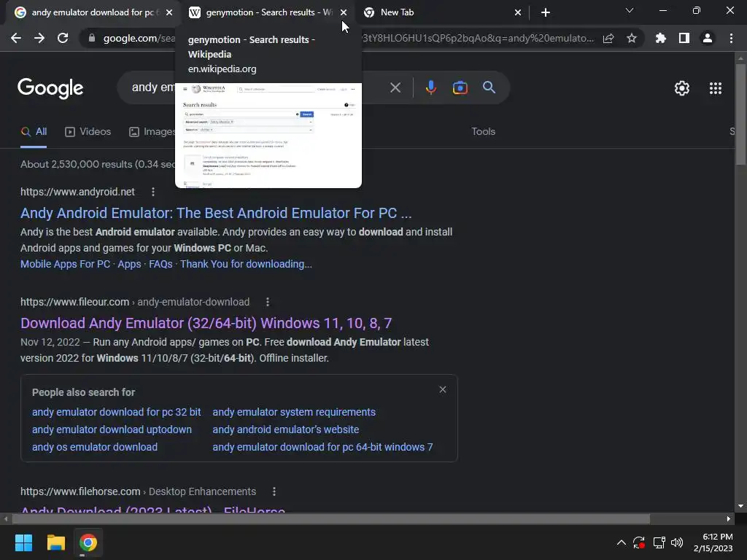Select the Images search filter
Viewport: 747px width, 560px height.
(x=152, y=132)
